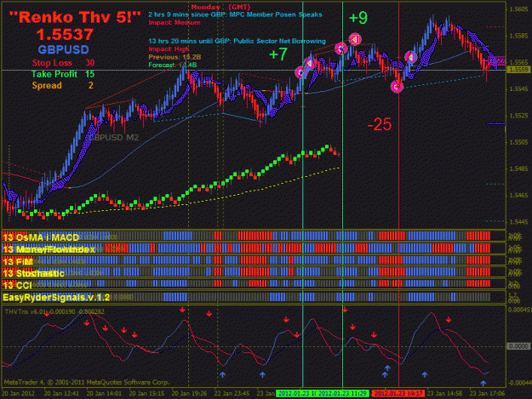
Task: Click the green 2012.01.23 11:29 time tag
Action: click(342, 394)
